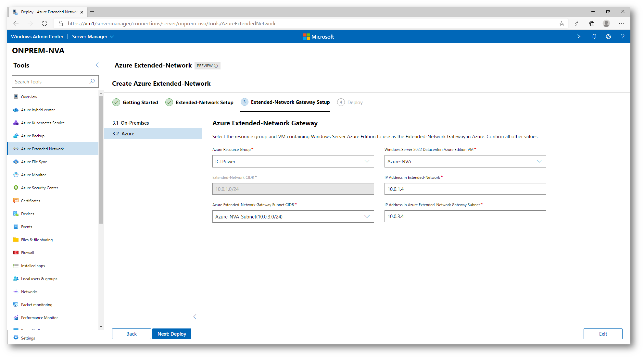The width and height of the screenshot is (644, 358).
Task: Select 3.2 Azure sub-step
Action: (x=153, y=133)
